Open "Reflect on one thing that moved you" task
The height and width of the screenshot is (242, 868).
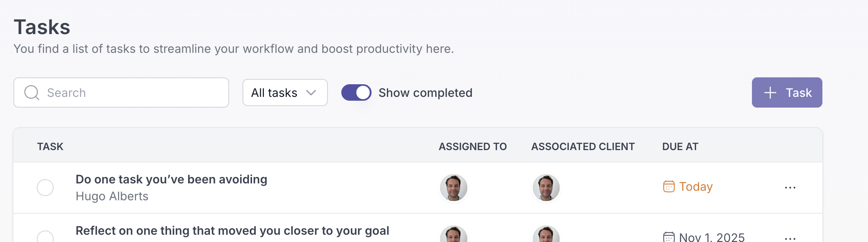click(232, 231)
